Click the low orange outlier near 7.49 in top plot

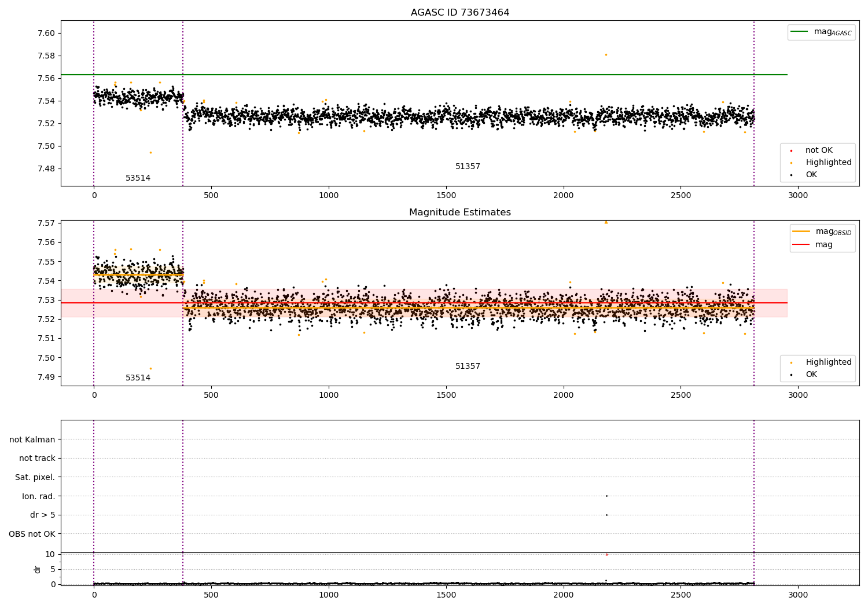click(150, 152)
